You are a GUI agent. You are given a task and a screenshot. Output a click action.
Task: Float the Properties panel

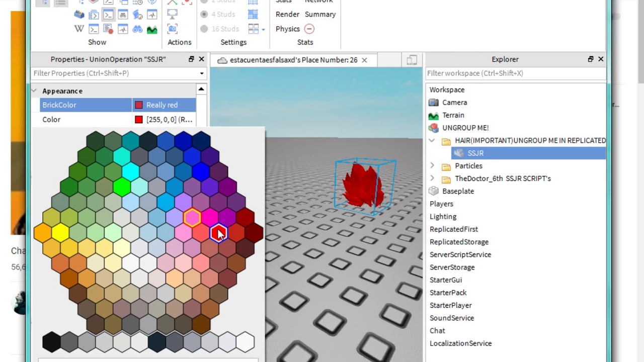pos(191,59)
